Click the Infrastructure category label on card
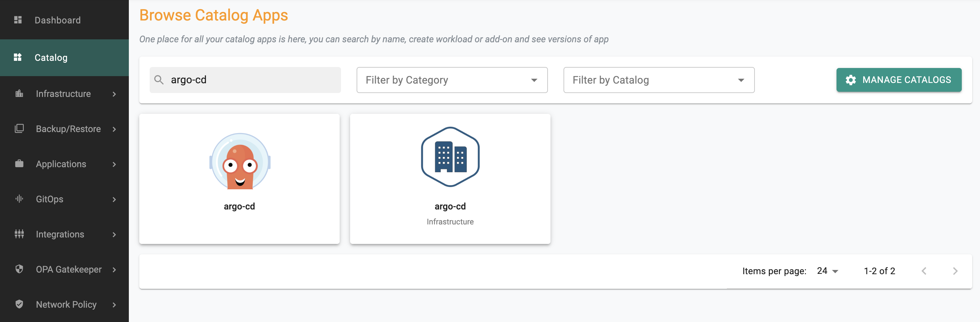 (x=450, y=221)
